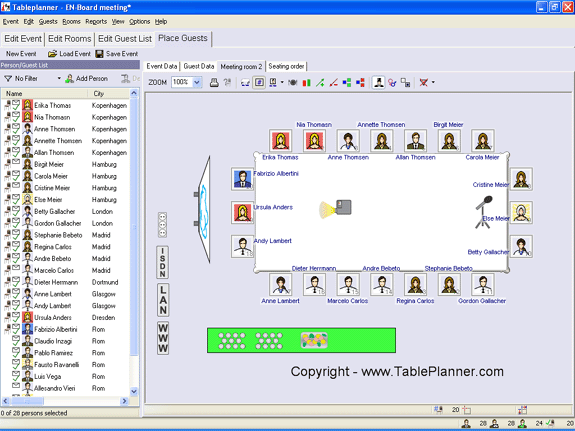Click the green buffet table rectangle
Screen dimensions: 575x431
pyautogui.click(x=301, y=340)
